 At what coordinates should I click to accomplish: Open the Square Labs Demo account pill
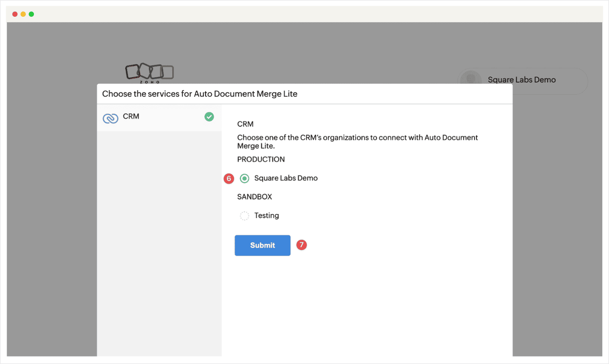(523, 81)
